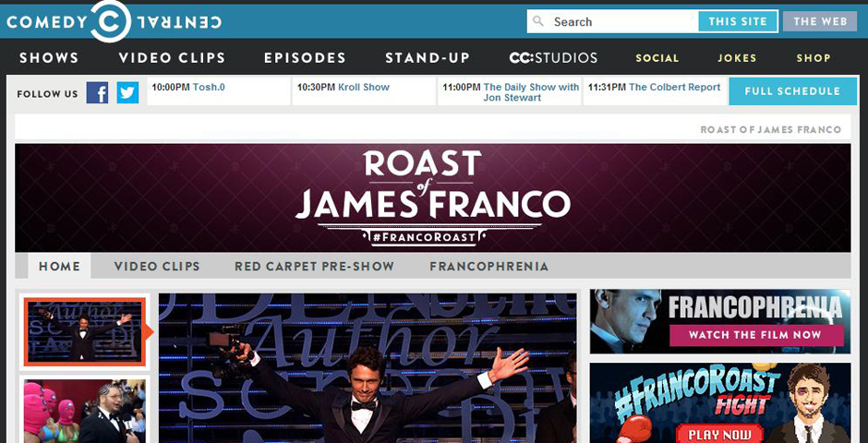Open the JOKES nav link
The height and width of the screenshot is (443, 868).
[x=737, y=58]
